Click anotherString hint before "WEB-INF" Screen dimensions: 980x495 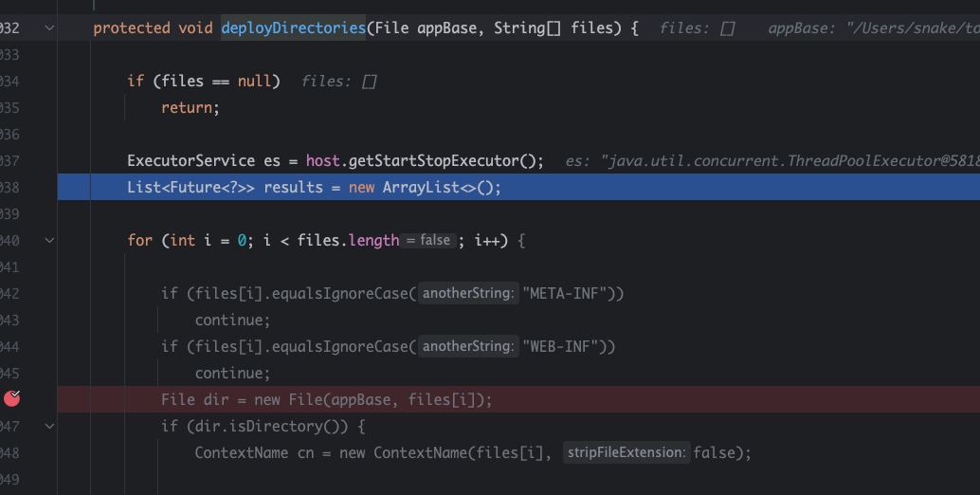(x=469, y=347)
